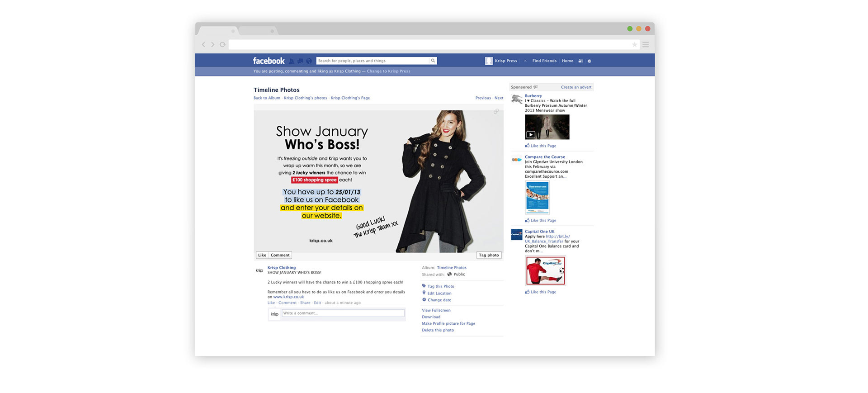The image size is (868, 393).
Task: Open the Krisp Press profile name link
Action: [x=506, y=61]
